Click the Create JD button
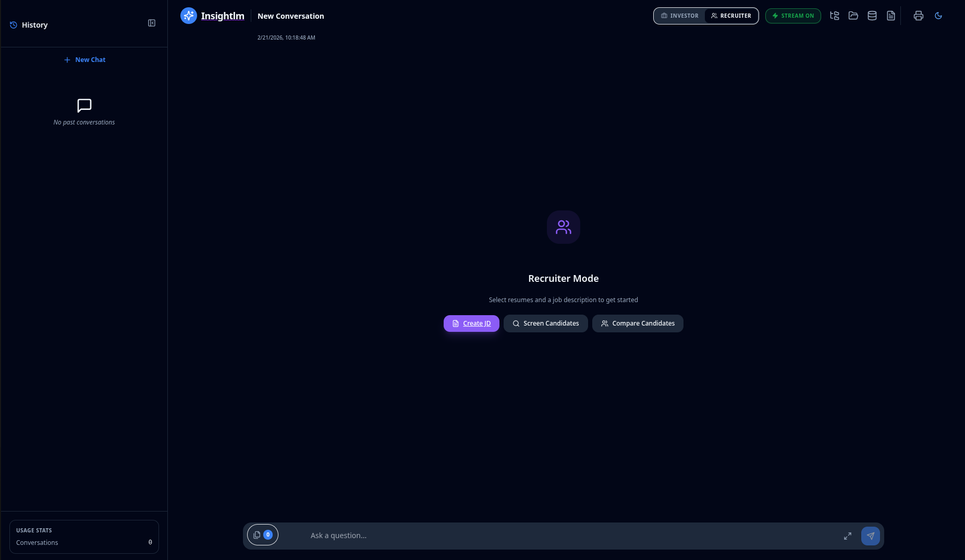The height and width of the screenshot is (560, 965). [x=471, y=323]
